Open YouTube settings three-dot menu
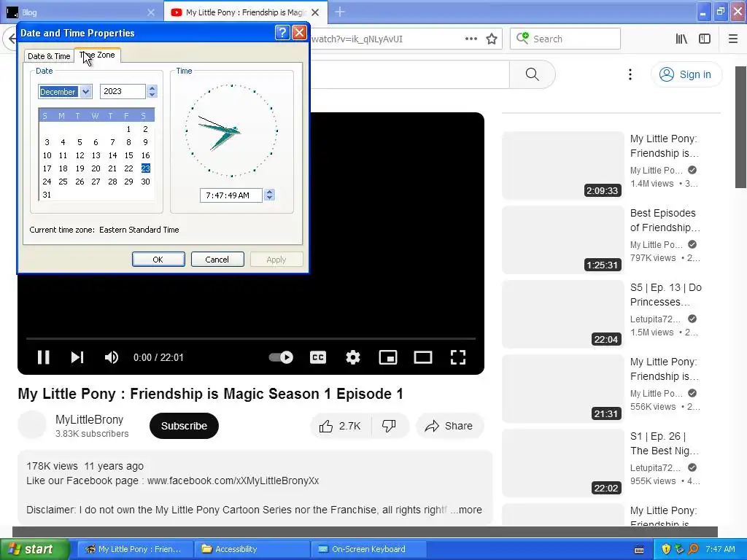 click(x=630, y=74)
